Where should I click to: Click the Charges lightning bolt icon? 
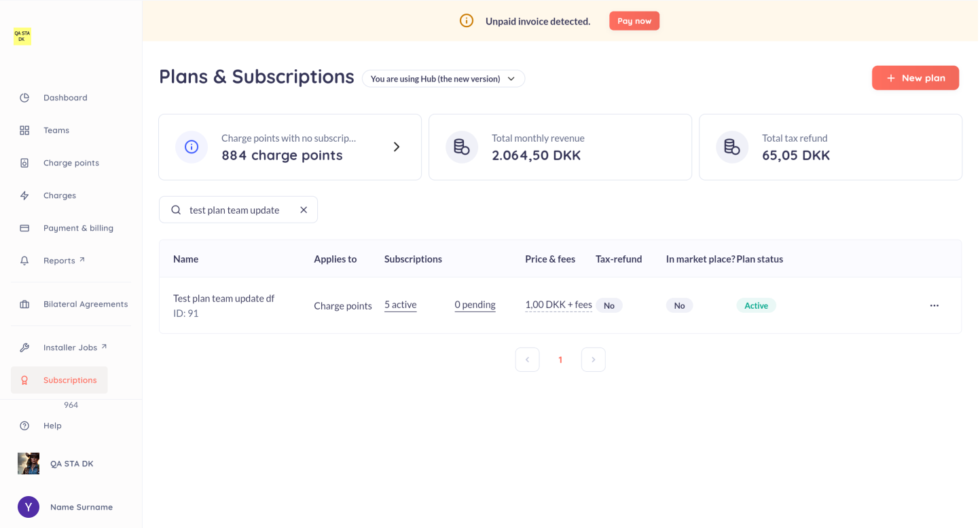click(24, 195)
